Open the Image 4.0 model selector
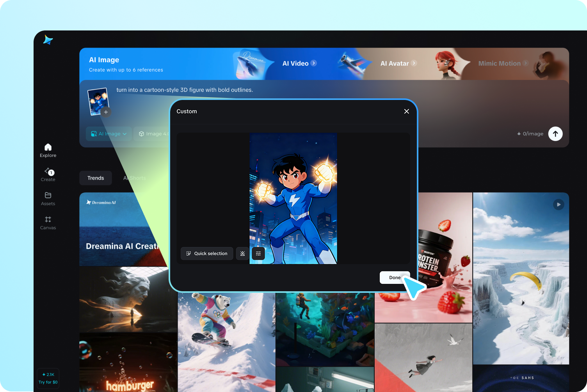 (x=153, y=134)
